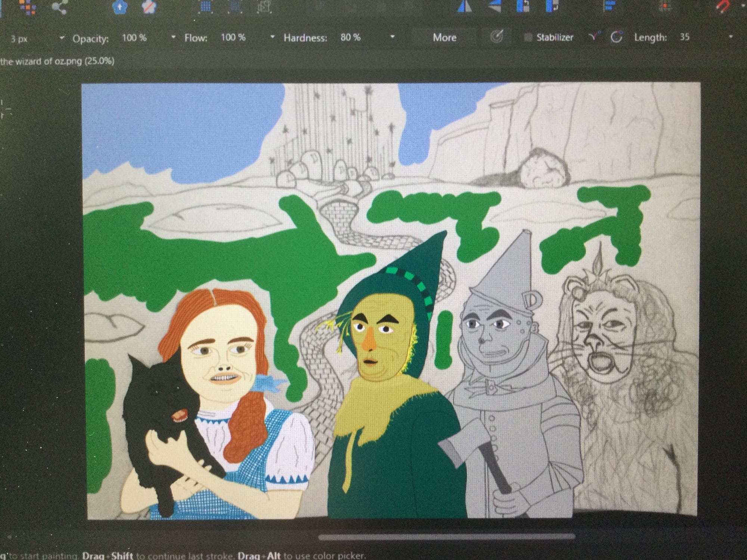
Task: Click the More button in the options bar
Action: [x=444, y=37]
